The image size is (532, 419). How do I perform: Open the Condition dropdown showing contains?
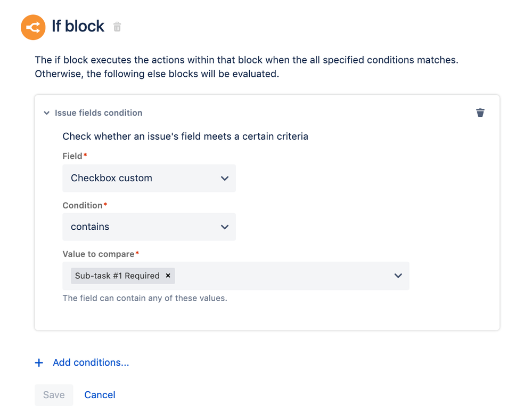click(149, 227)
